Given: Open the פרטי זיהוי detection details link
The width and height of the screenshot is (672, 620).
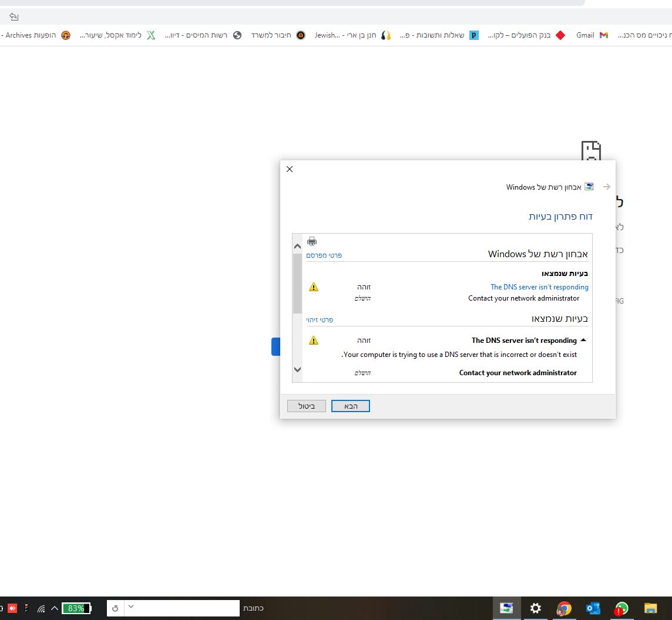Looking at the screenshot, I should (320, 319).
